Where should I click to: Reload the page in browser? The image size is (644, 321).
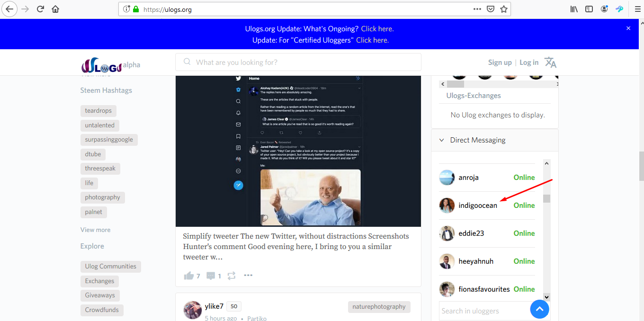point(41,9)
